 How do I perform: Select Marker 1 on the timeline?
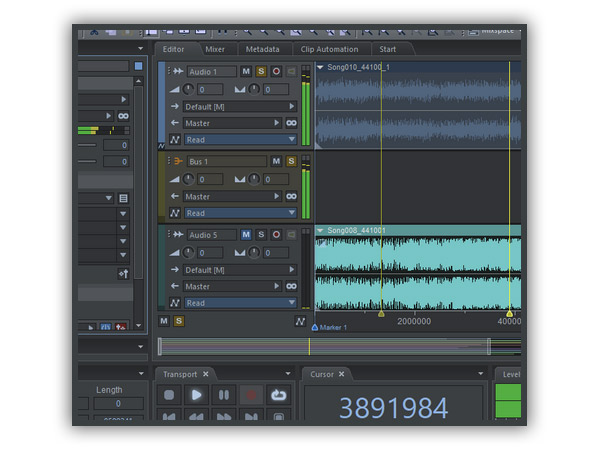(x=329, y=328)
